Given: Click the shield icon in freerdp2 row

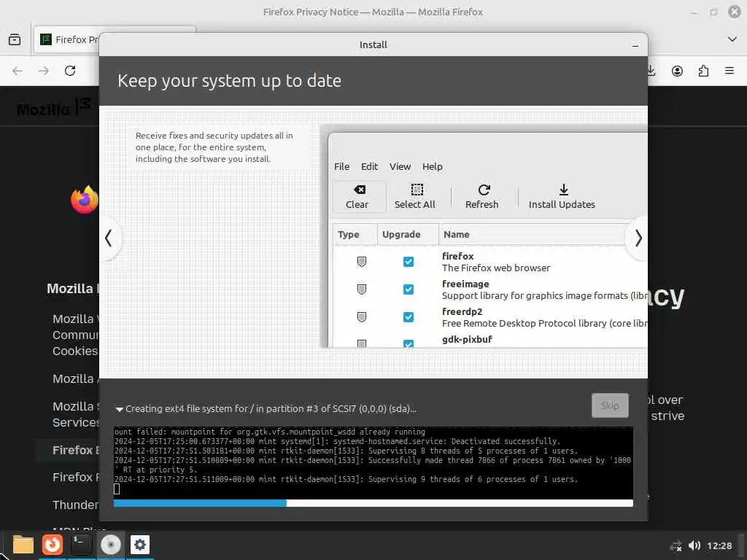Looking at the screenshot, I should pyautogui.click(x=362, y=316).
